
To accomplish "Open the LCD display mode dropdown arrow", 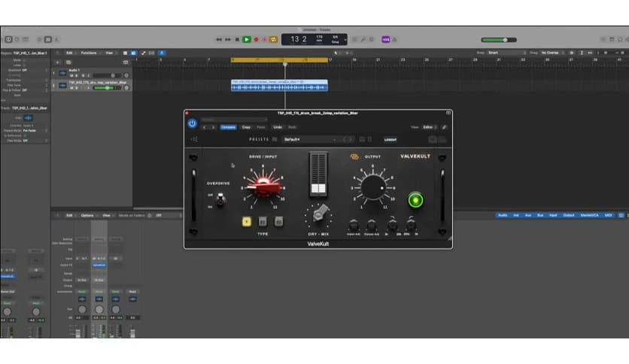I will click(345, 40).
